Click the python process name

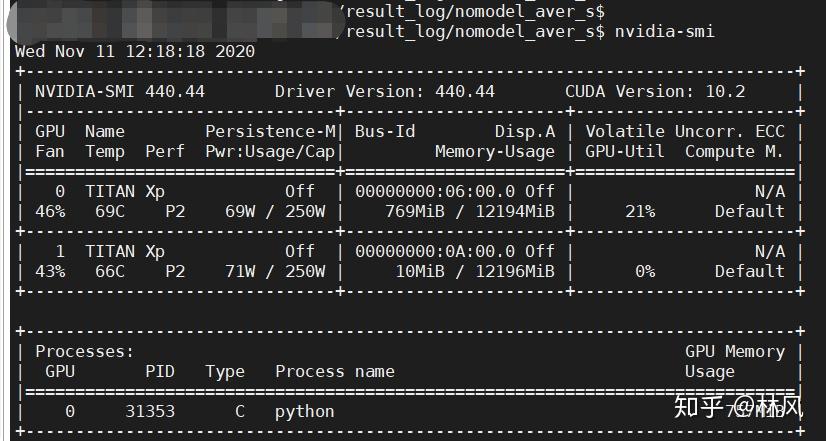click(x=305, y=411)
